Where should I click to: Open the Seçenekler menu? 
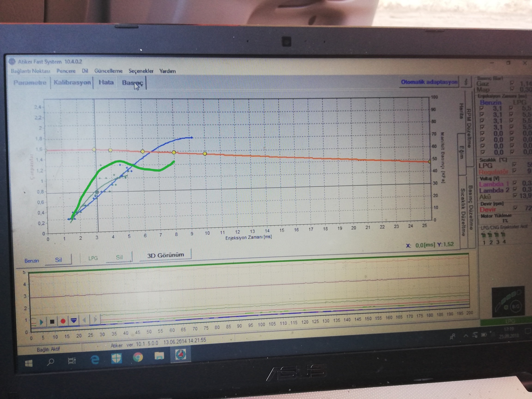(141, 71)
